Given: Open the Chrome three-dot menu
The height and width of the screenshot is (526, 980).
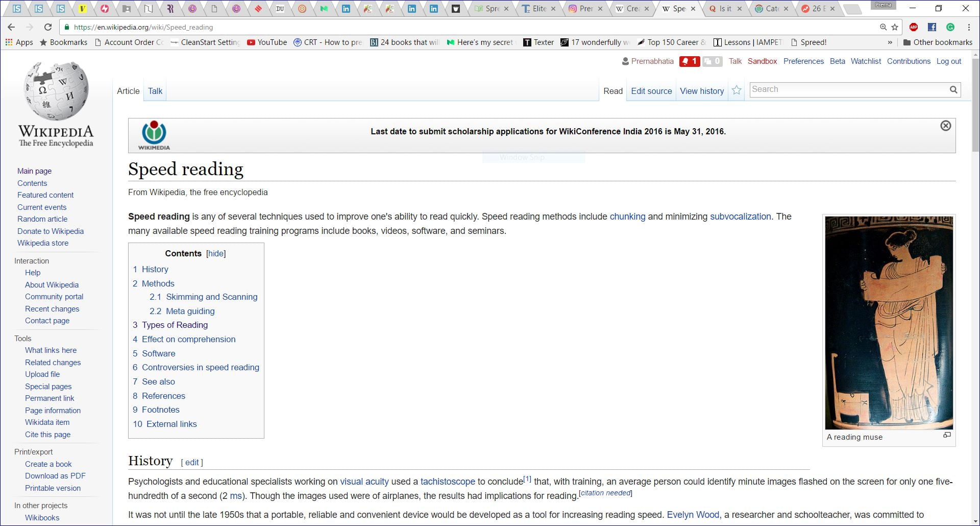Looking at the screenshot, I should pos(969,27).
